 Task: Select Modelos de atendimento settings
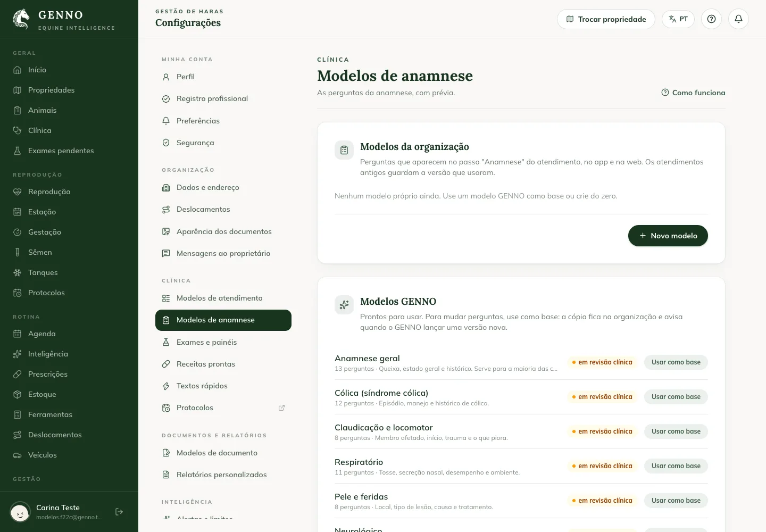pyautogui.click(x=223, y=298)
